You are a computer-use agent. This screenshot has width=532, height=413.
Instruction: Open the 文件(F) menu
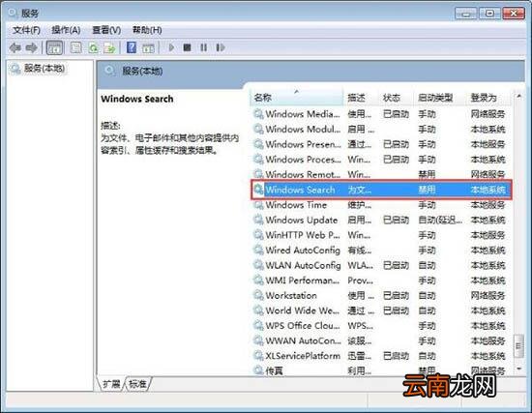(26, 30)
